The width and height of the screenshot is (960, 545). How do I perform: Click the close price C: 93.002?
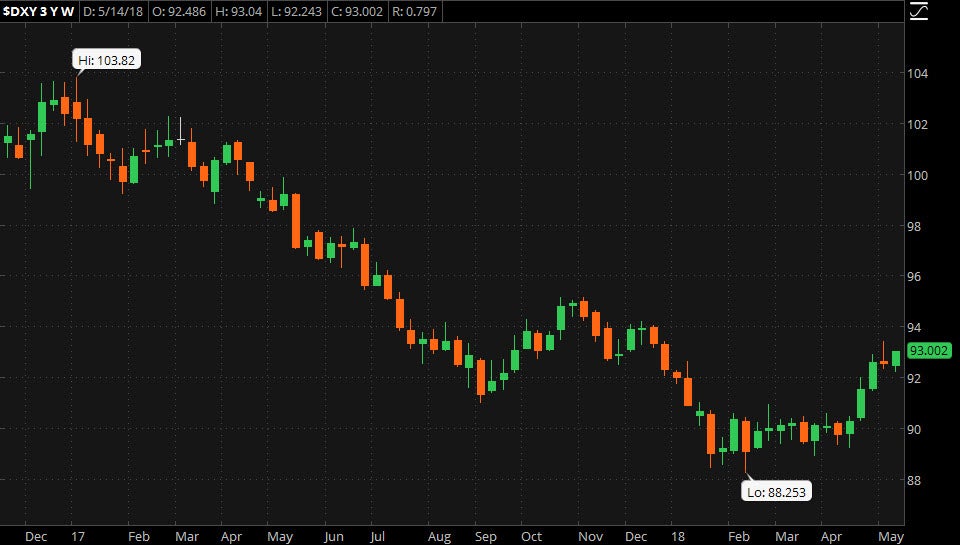[356, 12]
